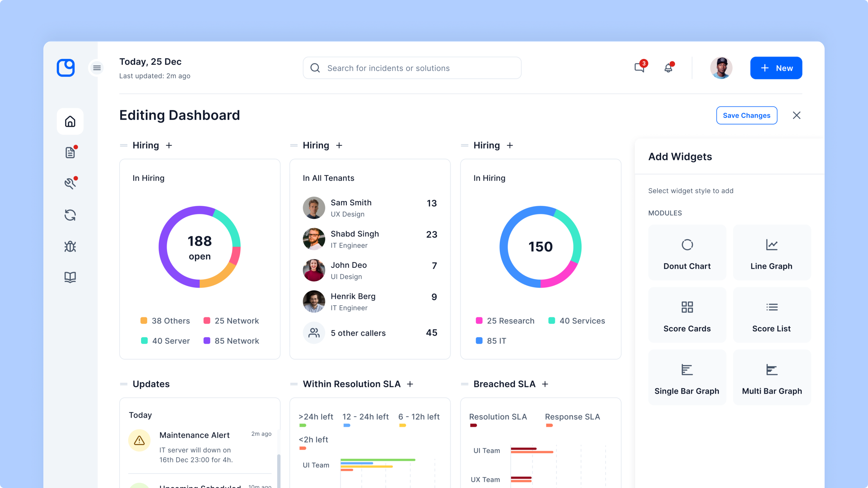Open the Maintenance Alert update

[x=200, y=447]
